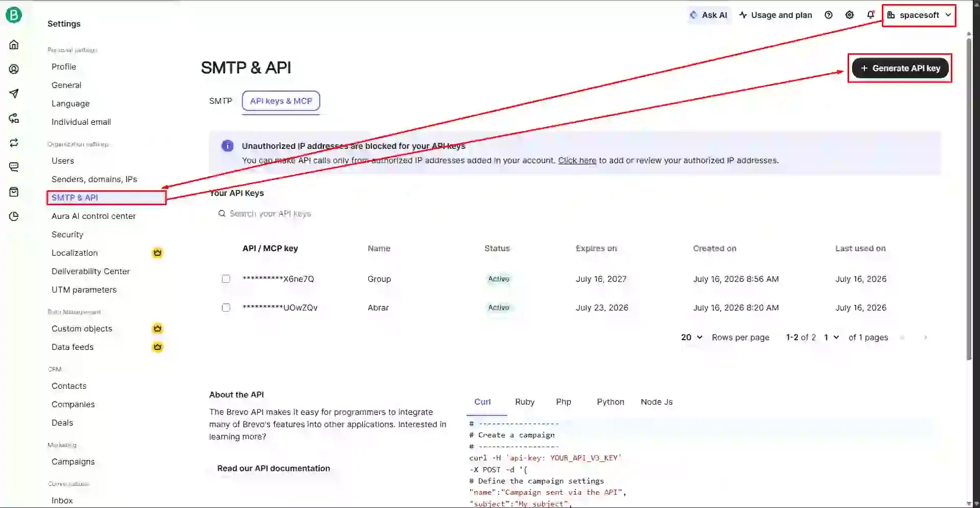Open Profile settings
This screenshot has height=508, width=980.
point(64,67)
